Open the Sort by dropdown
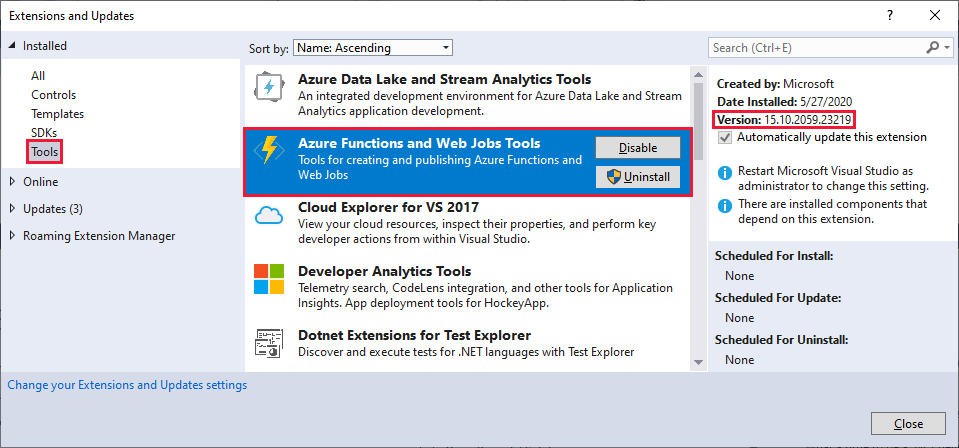 pyautogui.click(x=373, y=47)
